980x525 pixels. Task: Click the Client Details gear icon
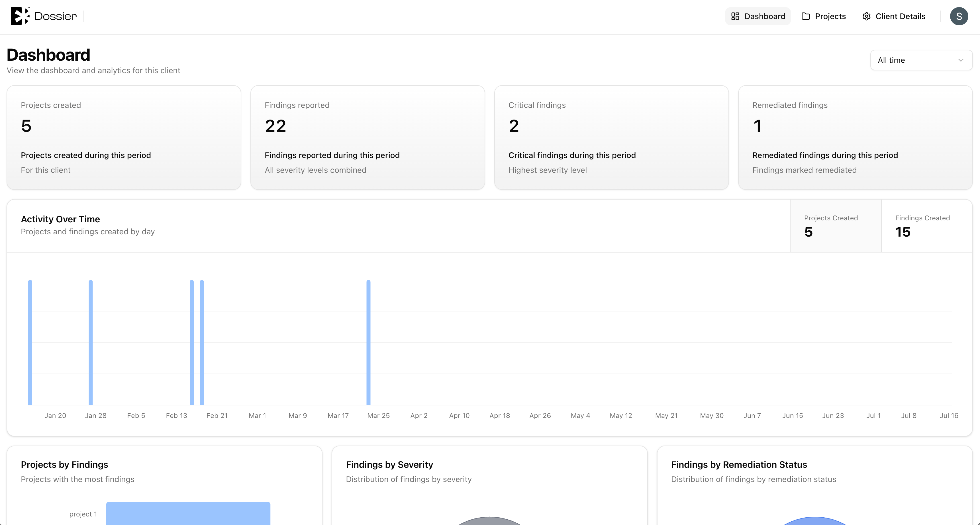coord(866,16)
